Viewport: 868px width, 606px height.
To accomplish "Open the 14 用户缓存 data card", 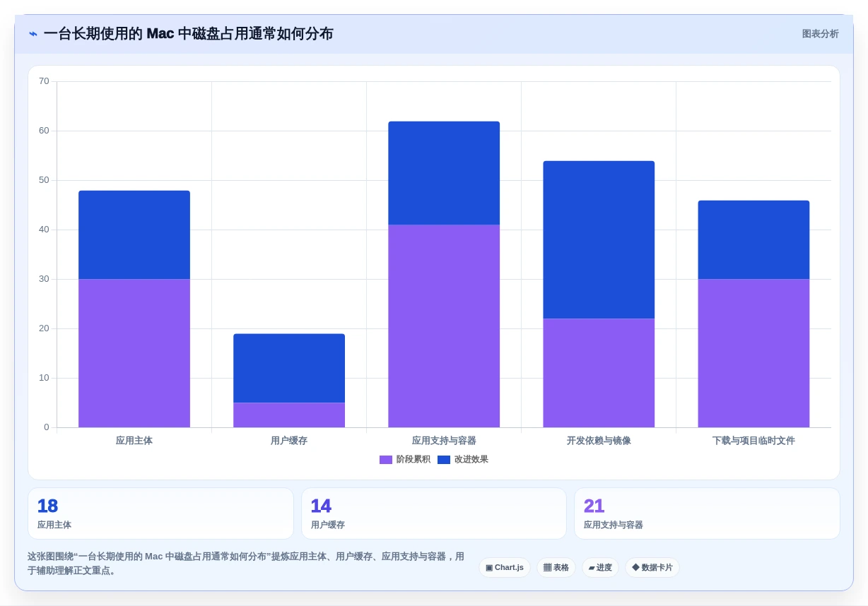I will [434, 513].
